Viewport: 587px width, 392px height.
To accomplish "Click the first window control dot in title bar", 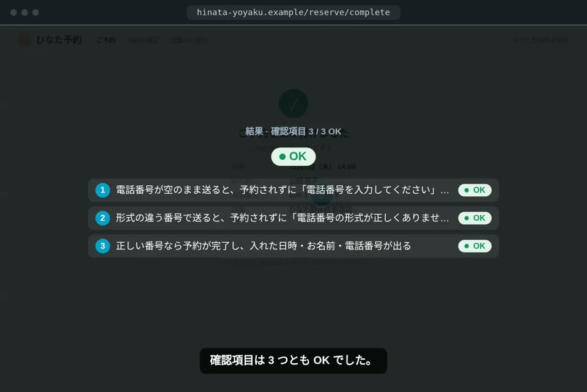I will click(x=13, y=12).
